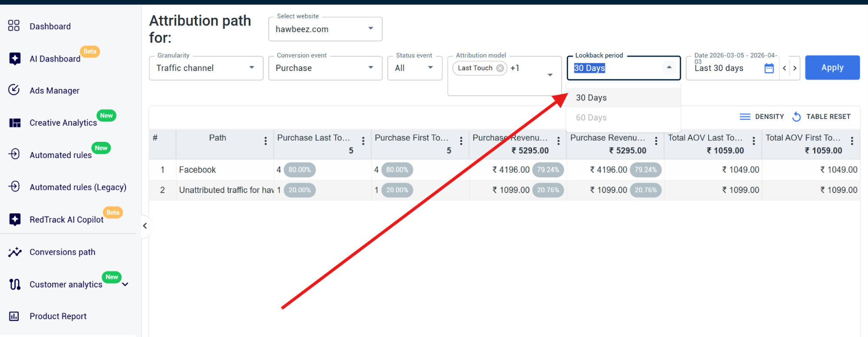
Task: Open Total AOV First Touch column menu
Action: coord(852,141)
